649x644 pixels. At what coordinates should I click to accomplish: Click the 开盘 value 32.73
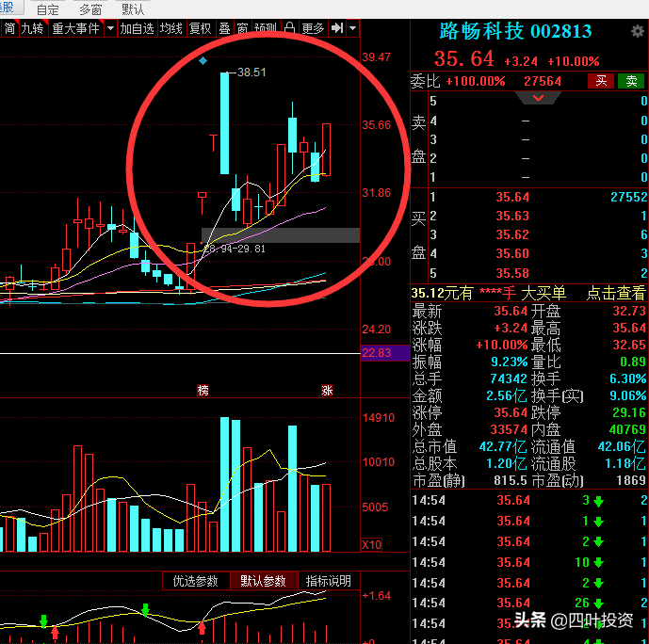629,311
